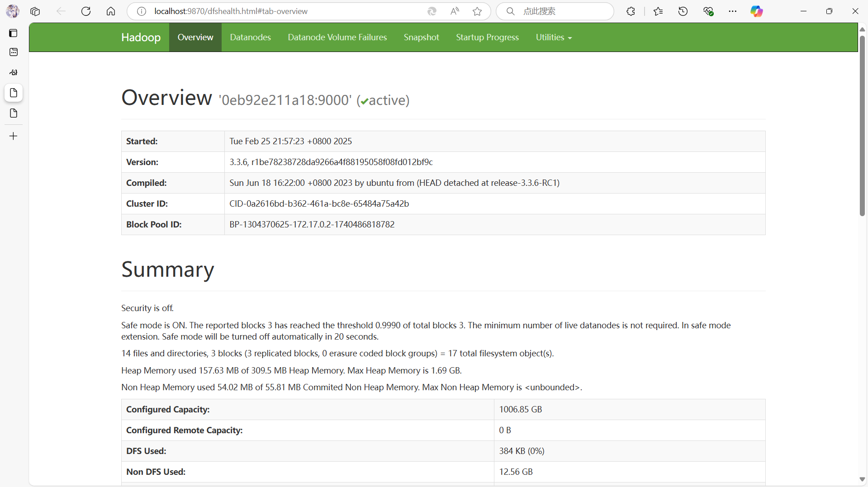Click the 'Cluster ID:' row label
The width and height of the screenshot is (868, 487).
point(147,204)
